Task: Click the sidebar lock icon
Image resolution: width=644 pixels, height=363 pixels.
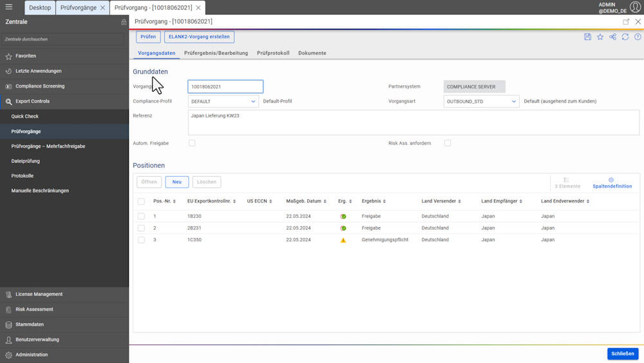Action: [x=124, y=23]
